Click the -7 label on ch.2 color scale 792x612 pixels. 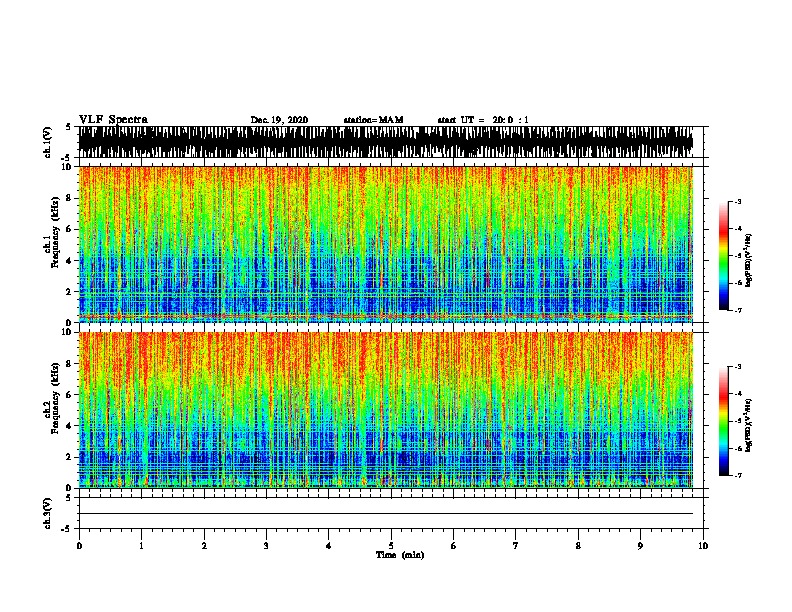click(x=737, y=476)
